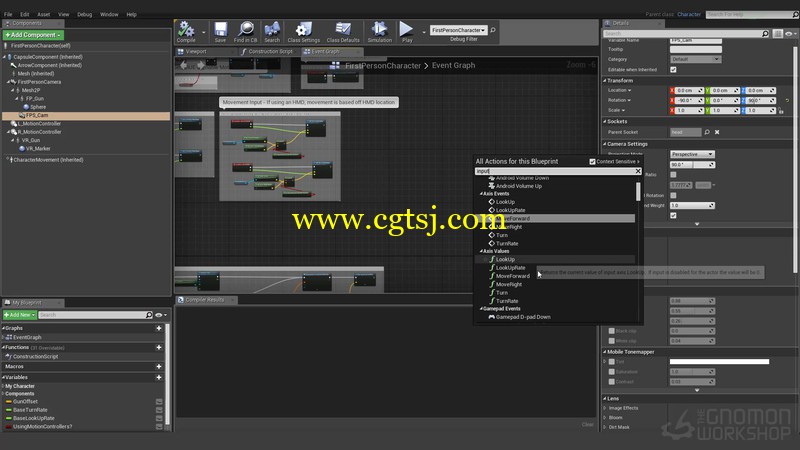Image resolution: width=800 pixels, height=450 pixels.
Task: Browse parent socket with magnifier icon
Action: [x=707, y=132]
